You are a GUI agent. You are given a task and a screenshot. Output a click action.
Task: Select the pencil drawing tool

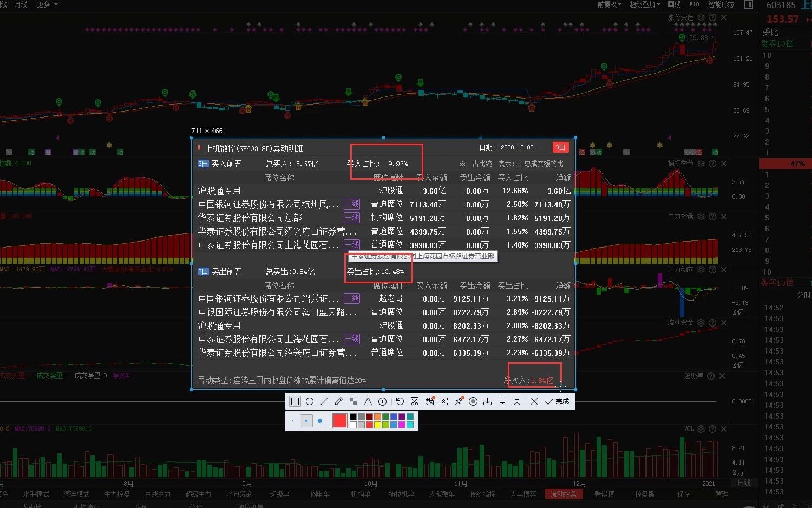coord(339,401)
